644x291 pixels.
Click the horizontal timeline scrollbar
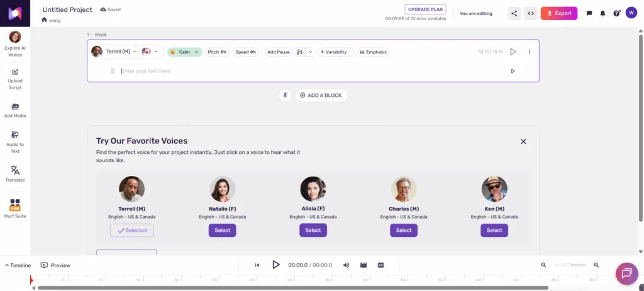point(293,288)
